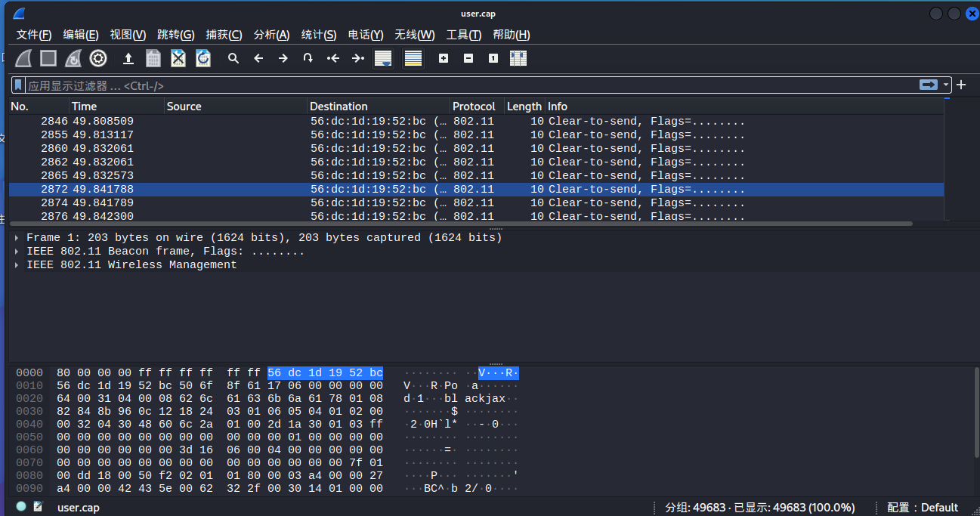Add a filter button with plus

[961, 85]
